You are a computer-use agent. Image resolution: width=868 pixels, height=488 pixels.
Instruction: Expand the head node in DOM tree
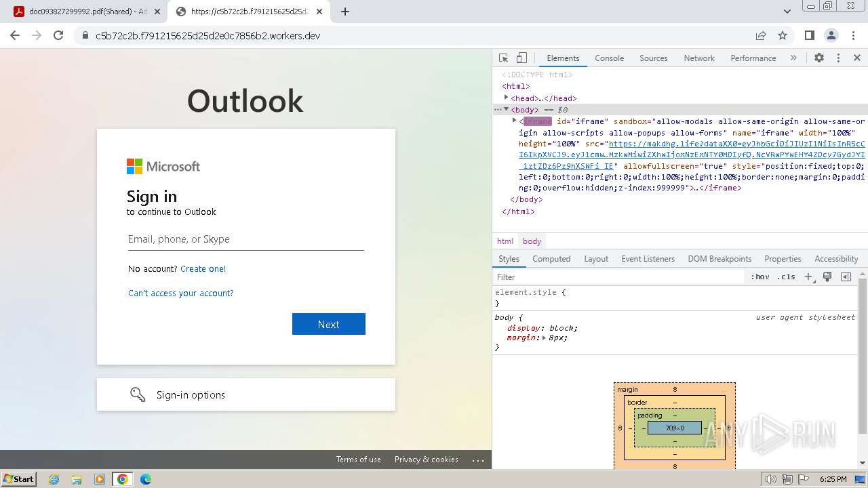[506, 98]
